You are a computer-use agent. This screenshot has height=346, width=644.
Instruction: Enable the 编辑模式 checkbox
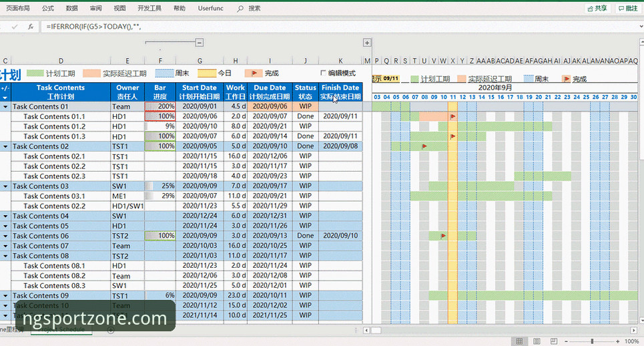pos(323,73)
